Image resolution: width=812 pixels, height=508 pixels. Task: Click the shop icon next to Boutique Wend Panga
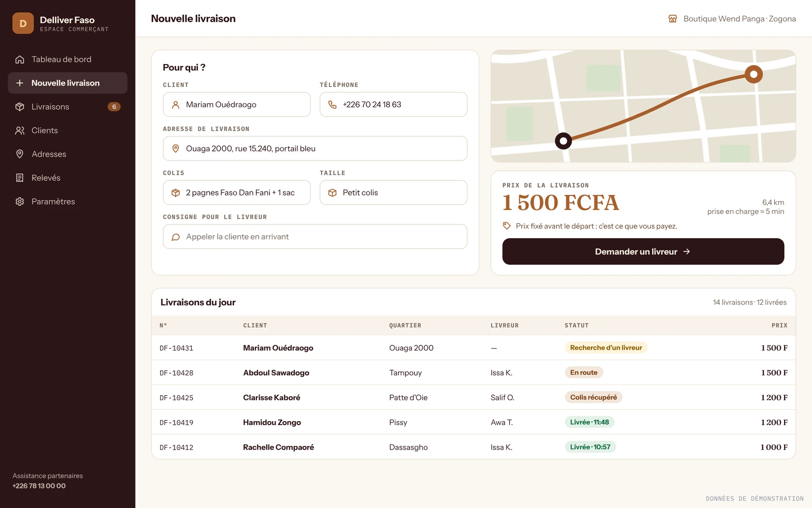[672, 19]
